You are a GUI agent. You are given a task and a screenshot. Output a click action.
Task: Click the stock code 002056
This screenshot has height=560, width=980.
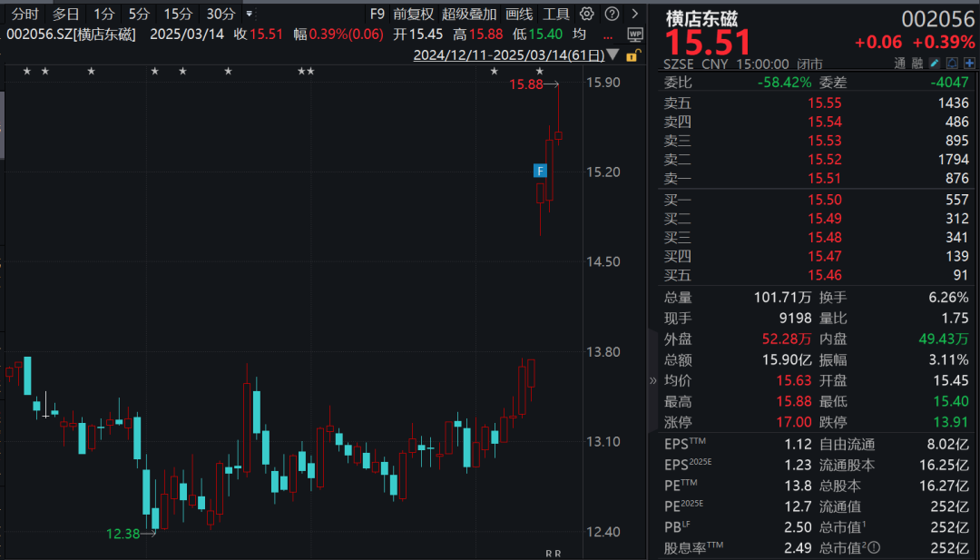[x=937, y=19]
